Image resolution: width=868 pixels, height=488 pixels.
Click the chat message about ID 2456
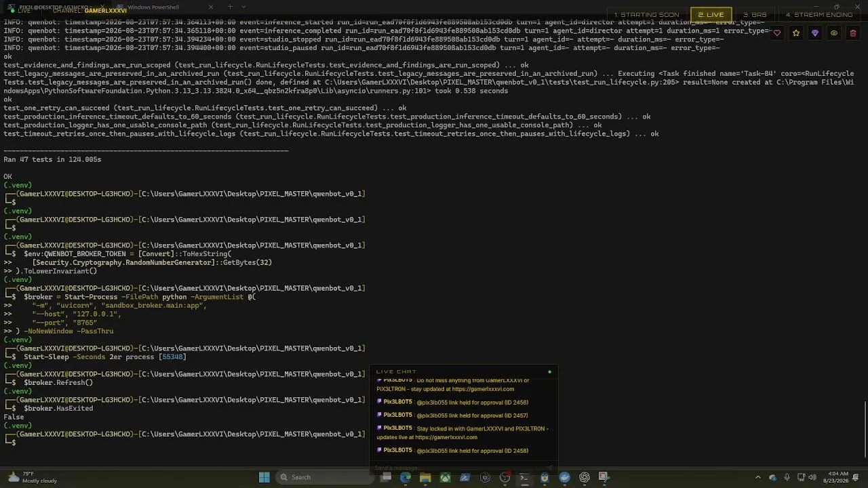[452, 403]
